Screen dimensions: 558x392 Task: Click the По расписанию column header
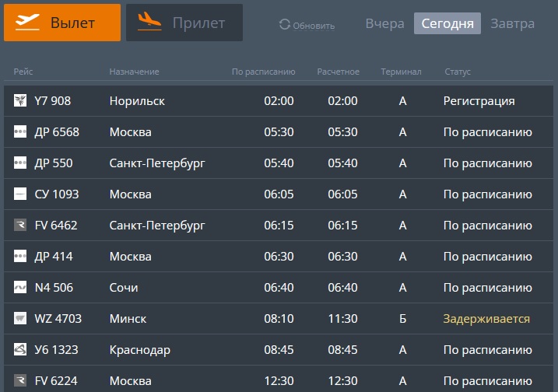[x=263, y=72]
